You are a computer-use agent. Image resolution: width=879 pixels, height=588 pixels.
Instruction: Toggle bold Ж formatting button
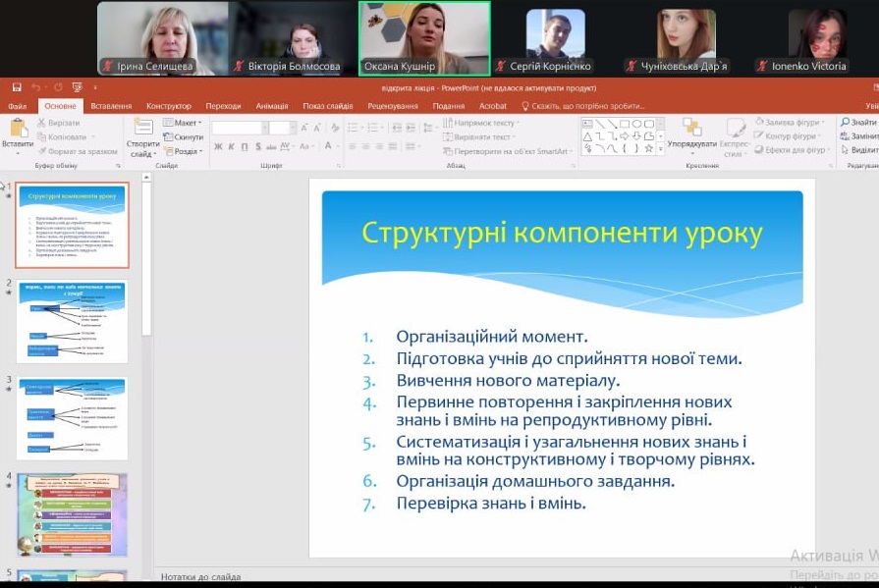coord(218,147)
